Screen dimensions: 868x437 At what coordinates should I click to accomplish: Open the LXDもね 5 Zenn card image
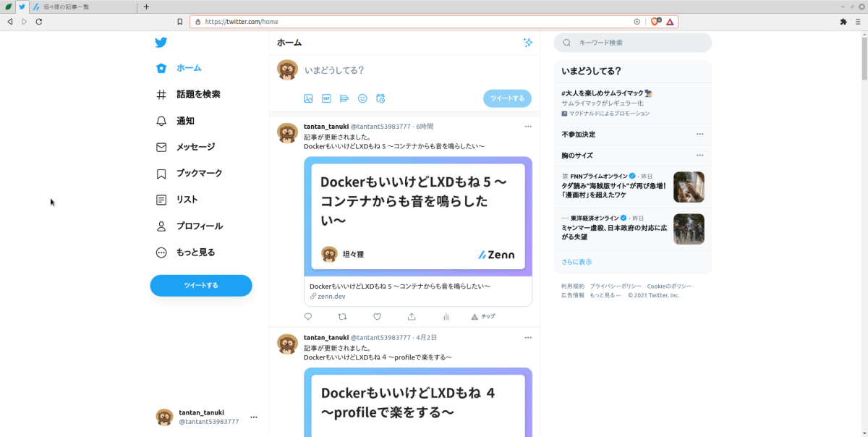tap(418, 216)
